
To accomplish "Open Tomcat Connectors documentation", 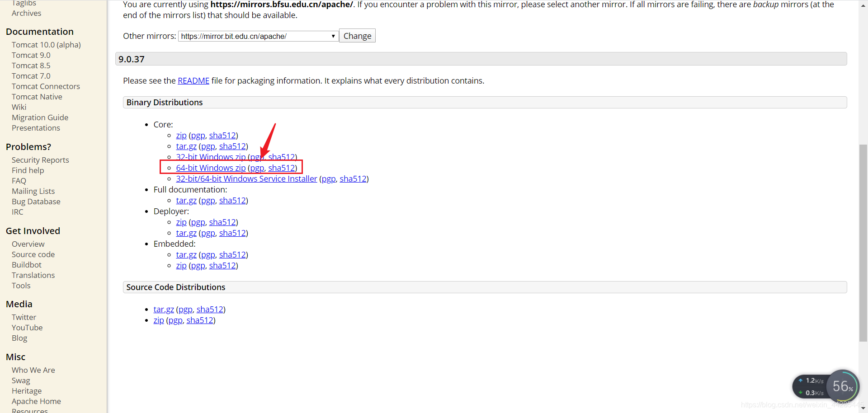I will 46,86.
